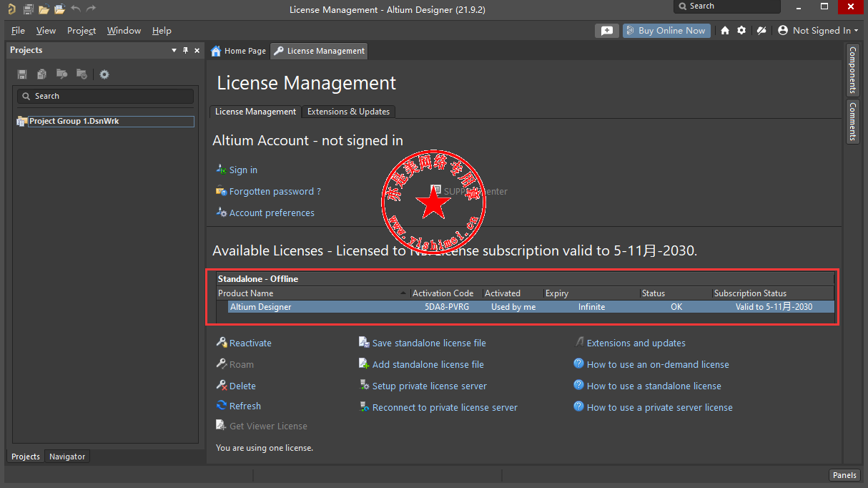The height and width of the screenshot is (488, 868).
Task: Click Reconnect to private license server
Action: tap(445, 407)
